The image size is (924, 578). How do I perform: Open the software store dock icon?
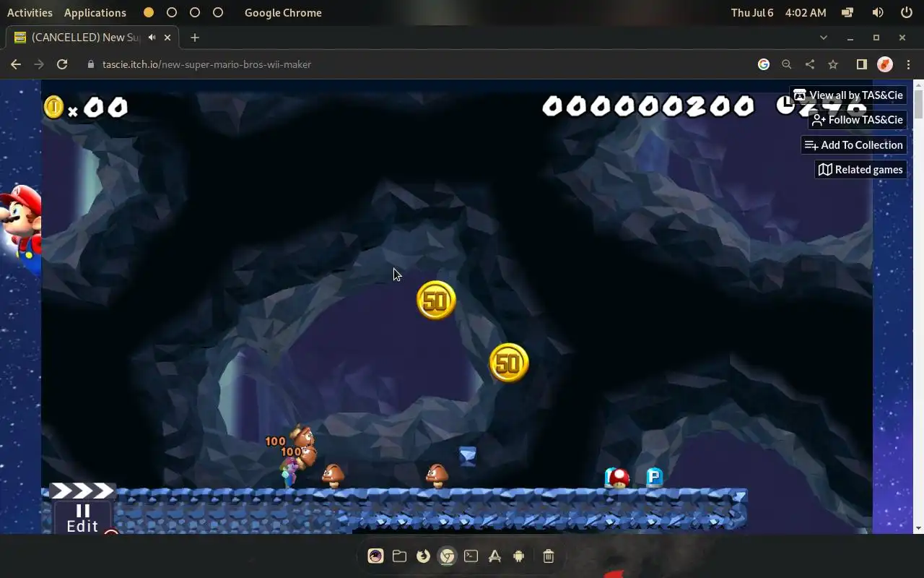pos(494,556)
